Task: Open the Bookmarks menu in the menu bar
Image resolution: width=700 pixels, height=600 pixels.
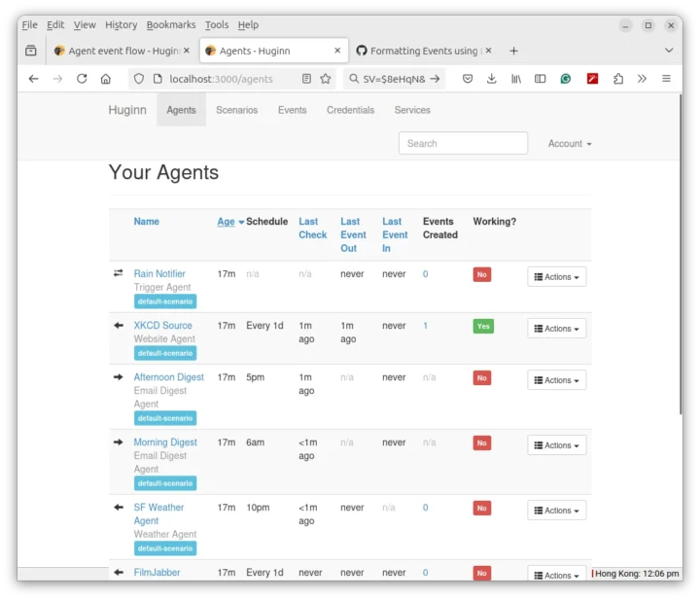Action: [x=171, y=24]
